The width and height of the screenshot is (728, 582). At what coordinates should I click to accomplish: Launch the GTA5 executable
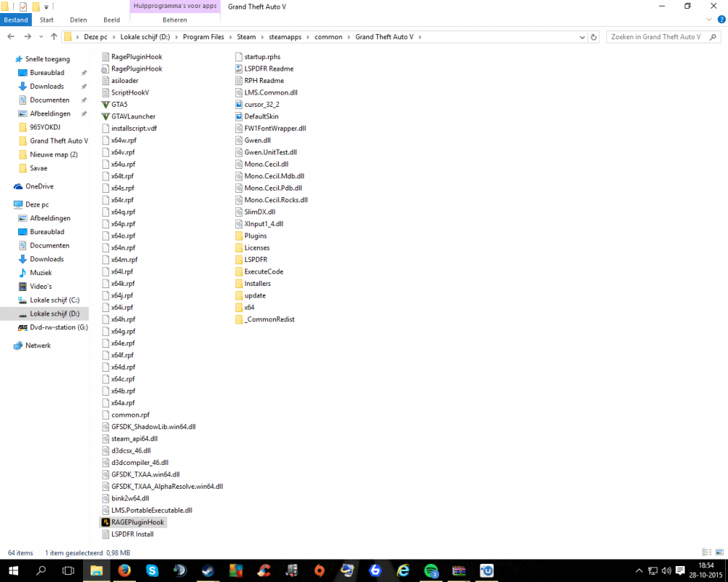(x=114, y=105)
